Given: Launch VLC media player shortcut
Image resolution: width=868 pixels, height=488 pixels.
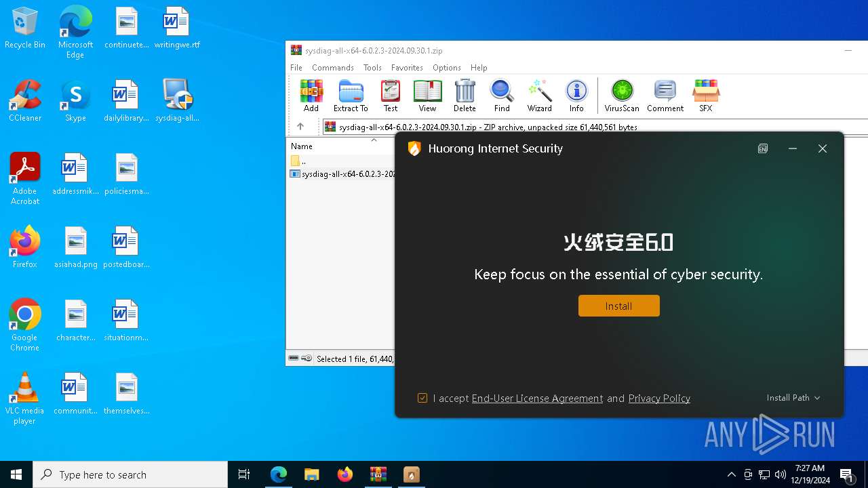Looking at the screenshot, I should pyautogui.click(x=25, y=399).
